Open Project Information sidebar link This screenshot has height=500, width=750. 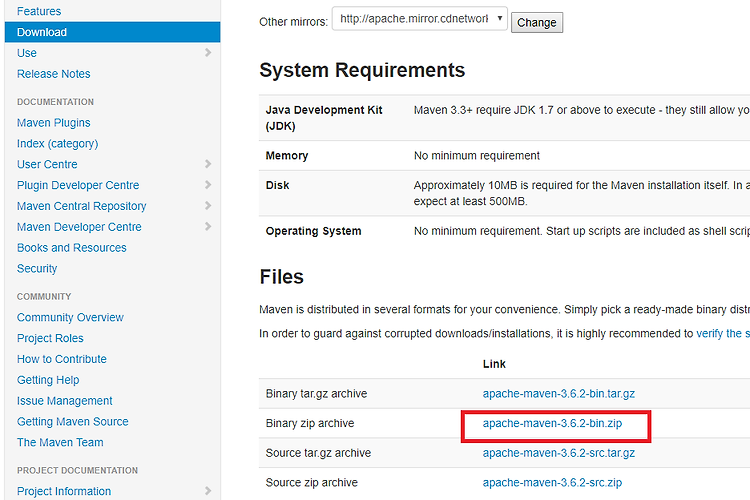point(64,491)
